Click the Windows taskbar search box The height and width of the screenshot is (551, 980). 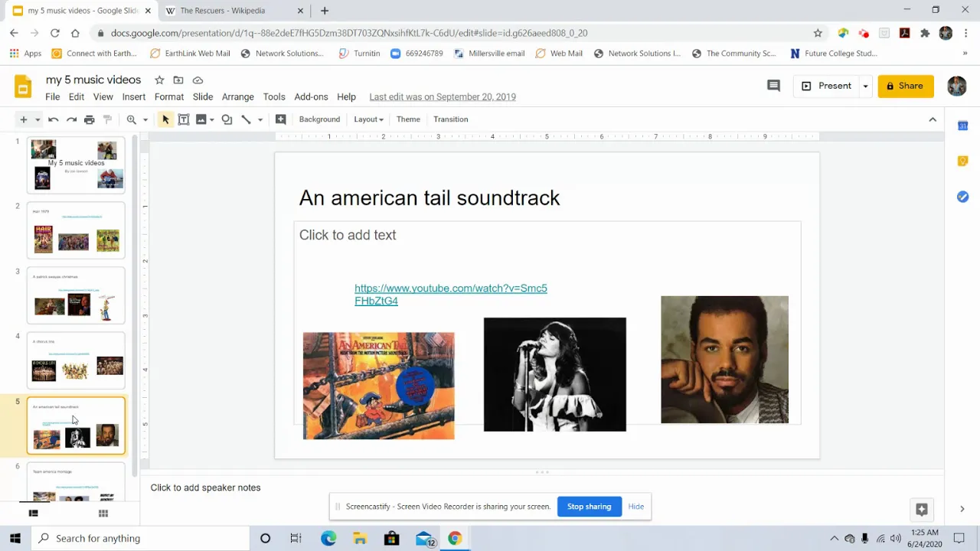click(x=141, y=539)
